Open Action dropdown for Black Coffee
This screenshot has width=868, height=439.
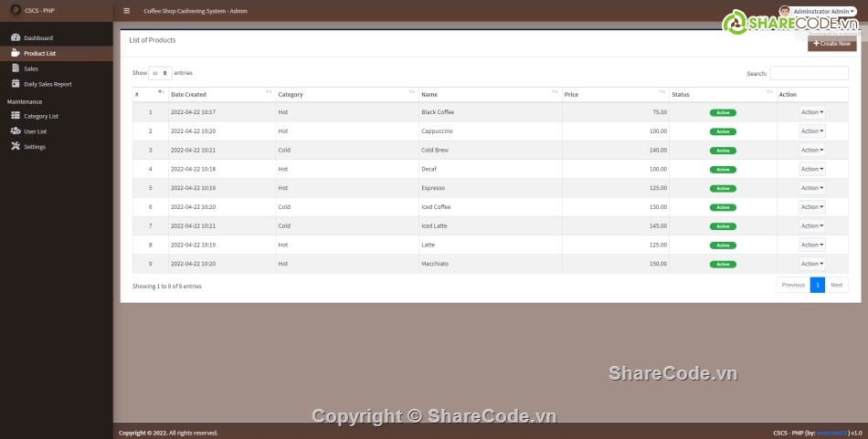[811, 112]
